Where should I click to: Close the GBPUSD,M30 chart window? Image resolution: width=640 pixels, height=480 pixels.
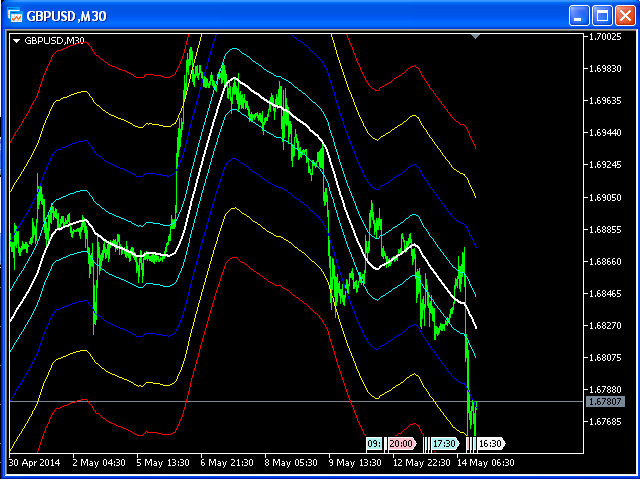[x=625, y=16]
